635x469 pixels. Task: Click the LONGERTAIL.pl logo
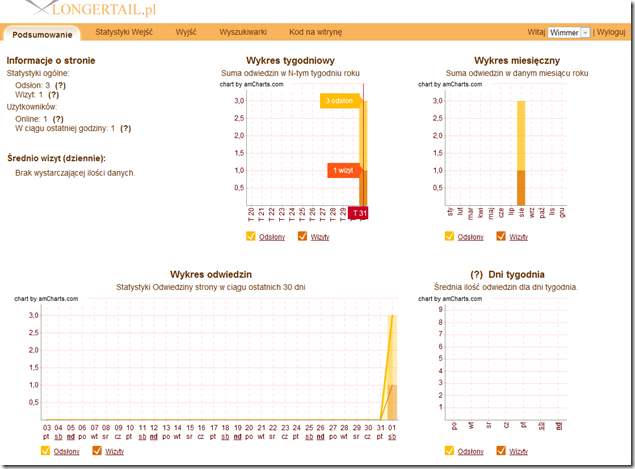coord(91,8)
